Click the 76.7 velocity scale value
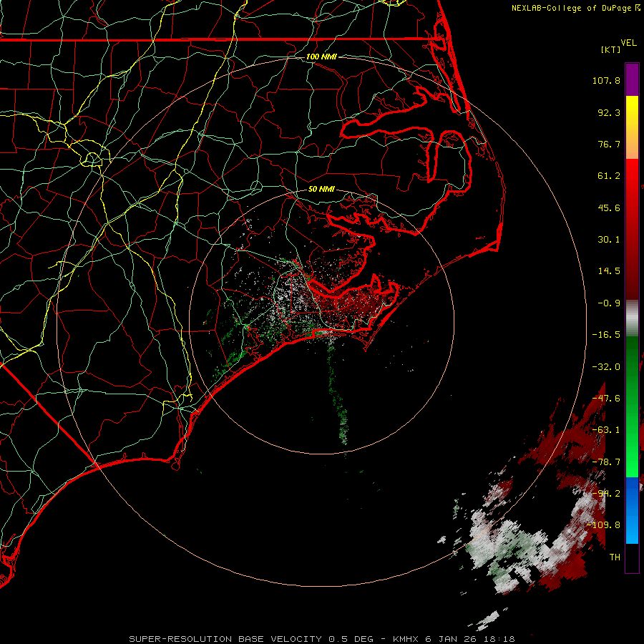Image resolution: width=644 pixels, height=644 pixels. coord(609,144)
